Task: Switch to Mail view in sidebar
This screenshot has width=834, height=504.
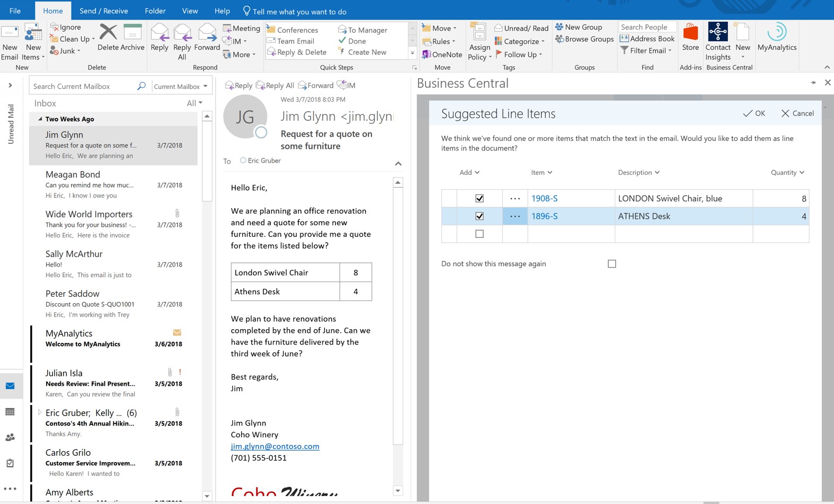Action: tap(10, 386)
